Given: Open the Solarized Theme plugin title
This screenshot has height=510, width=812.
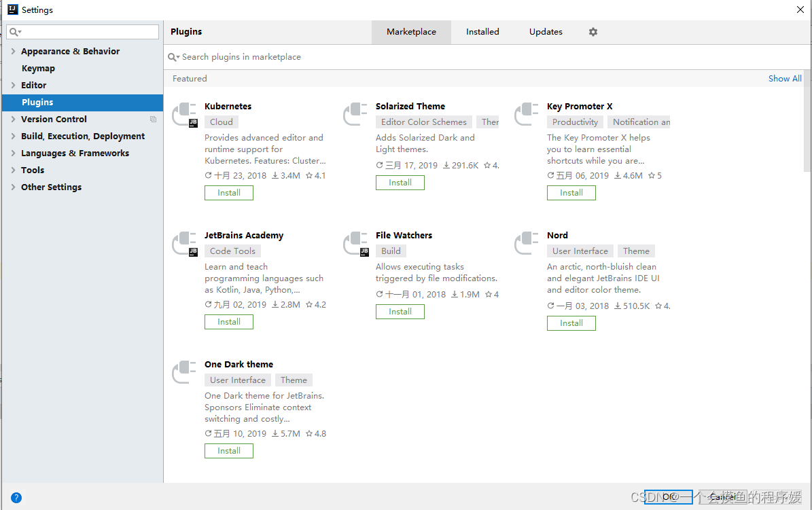Looking at the screenshot, I should [x=410, y=106].
